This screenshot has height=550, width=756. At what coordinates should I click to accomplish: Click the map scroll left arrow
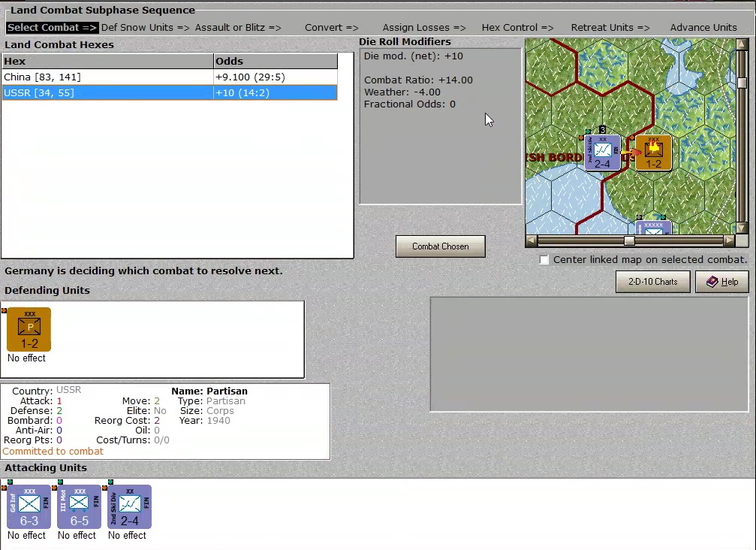532,240
